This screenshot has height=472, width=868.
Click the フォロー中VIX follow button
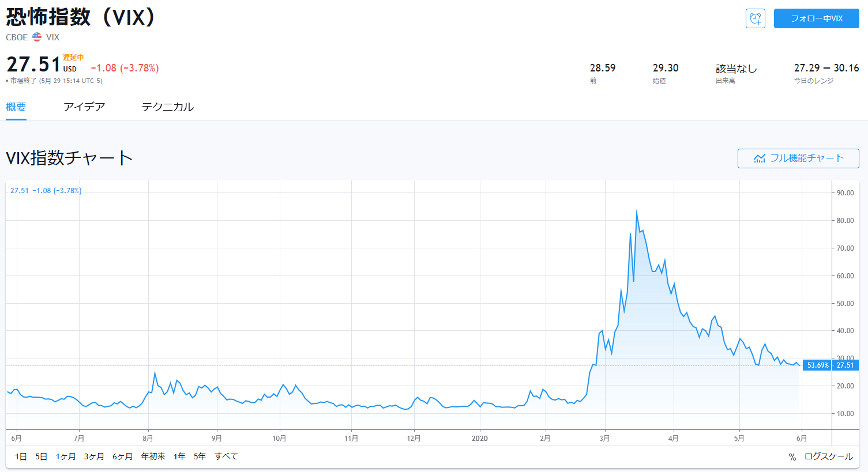coord(816,18)
